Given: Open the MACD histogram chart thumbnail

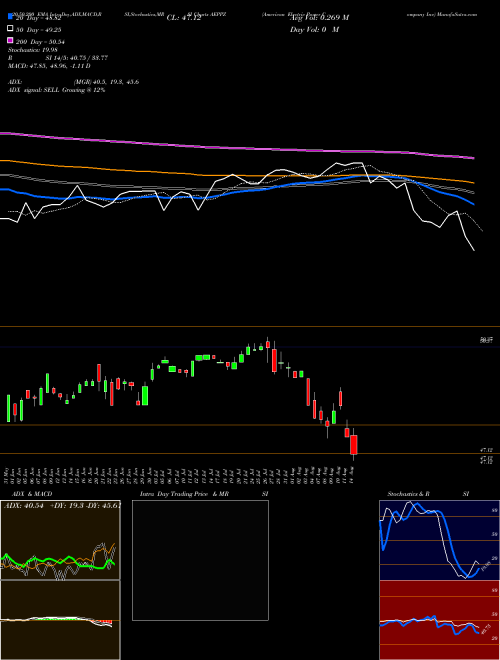Looking at the screenshot, I should click(60, 620).
